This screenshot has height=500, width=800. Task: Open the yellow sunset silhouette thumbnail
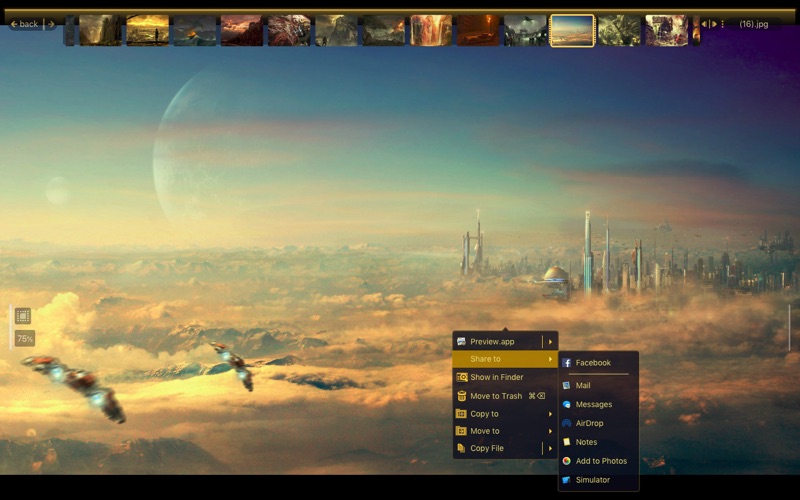coord(147,31)
